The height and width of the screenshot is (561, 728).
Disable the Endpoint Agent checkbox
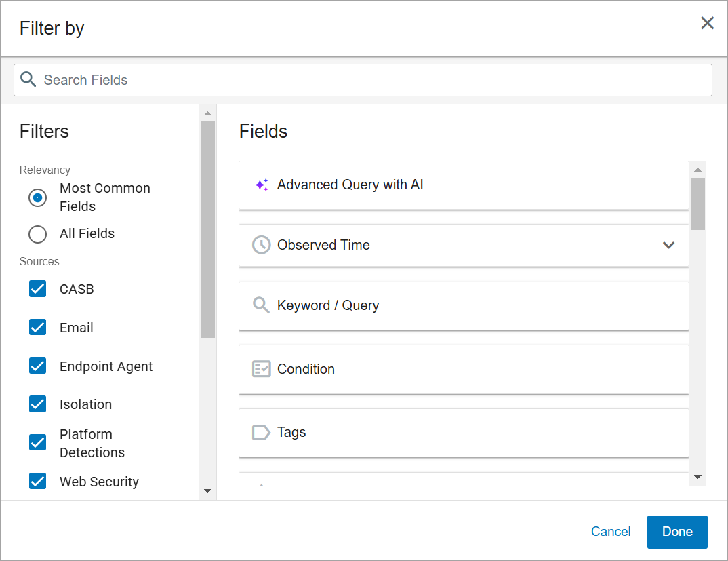pos(38,366)
